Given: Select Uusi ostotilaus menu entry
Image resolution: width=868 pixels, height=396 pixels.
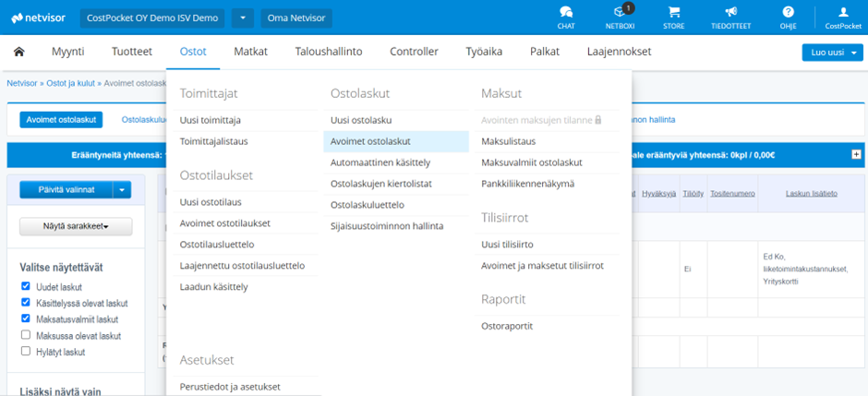Looking at the screenshot, I should pyautogui.click(x=211, y=202).
